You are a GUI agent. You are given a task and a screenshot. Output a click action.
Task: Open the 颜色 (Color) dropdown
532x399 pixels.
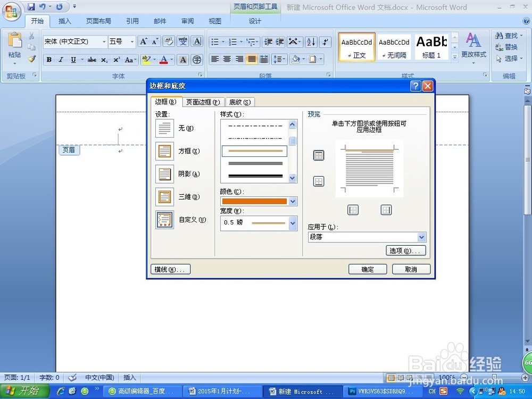click(292, 201)
